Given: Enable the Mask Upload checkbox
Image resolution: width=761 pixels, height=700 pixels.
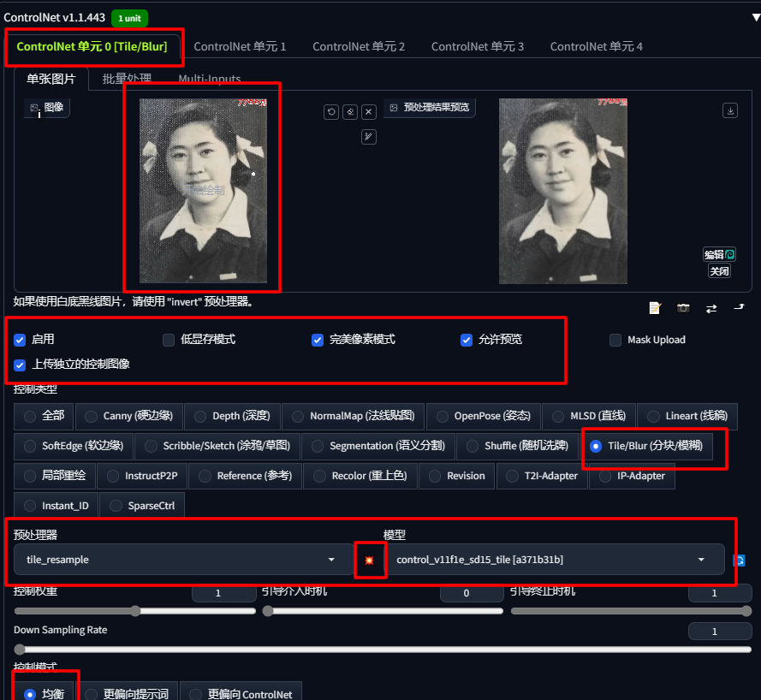Looking at the screenshot, I should 615,340.
